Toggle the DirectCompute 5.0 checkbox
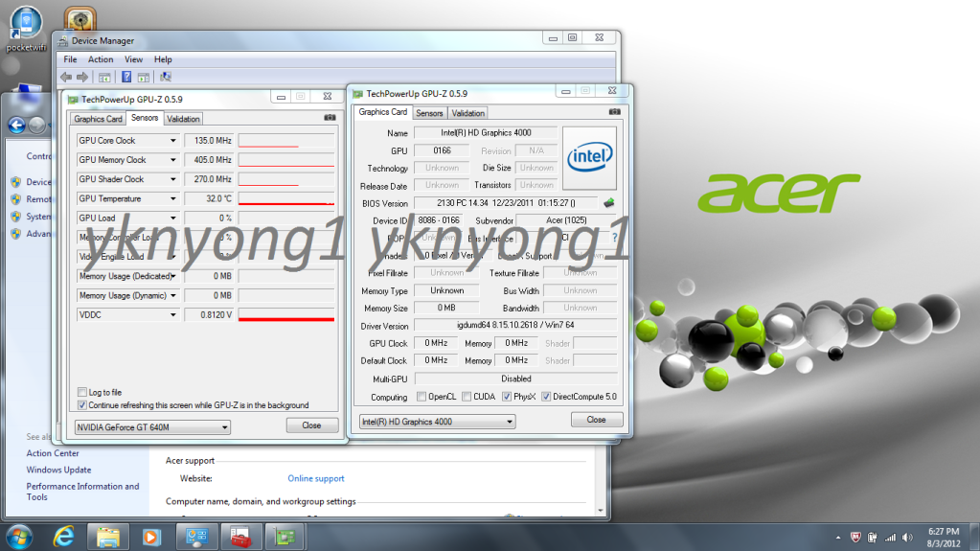980x551 pixels. pos(546,397)
